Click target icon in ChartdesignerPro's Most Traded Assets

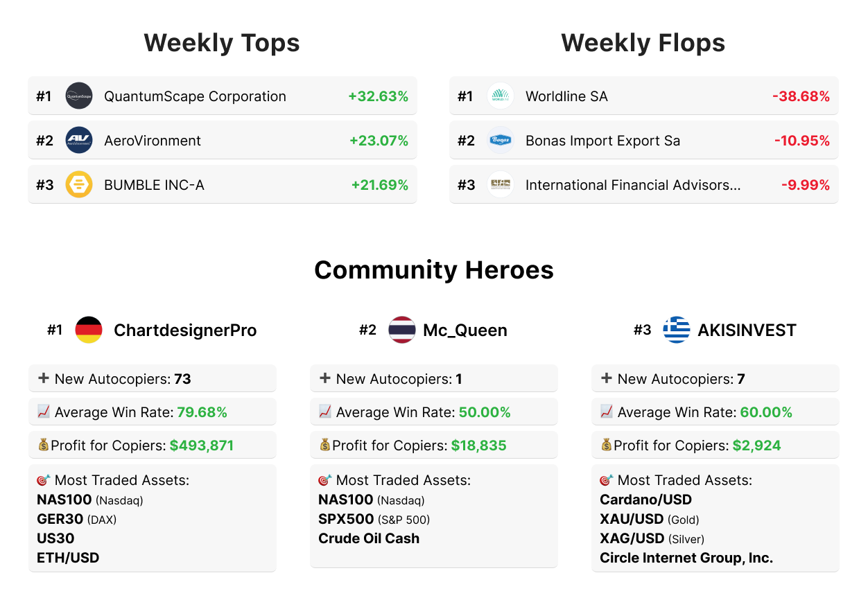click(x=44, y=479)
